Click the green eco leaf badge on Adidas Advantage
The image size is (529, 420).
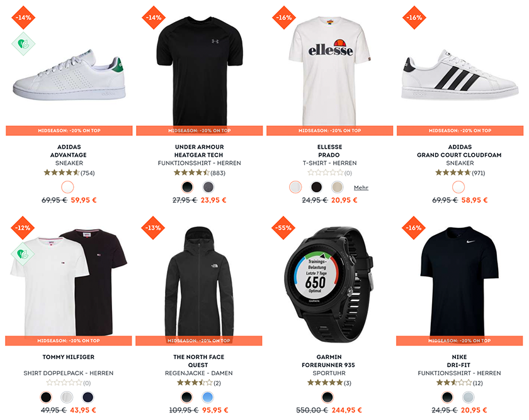tap(23, 43)
